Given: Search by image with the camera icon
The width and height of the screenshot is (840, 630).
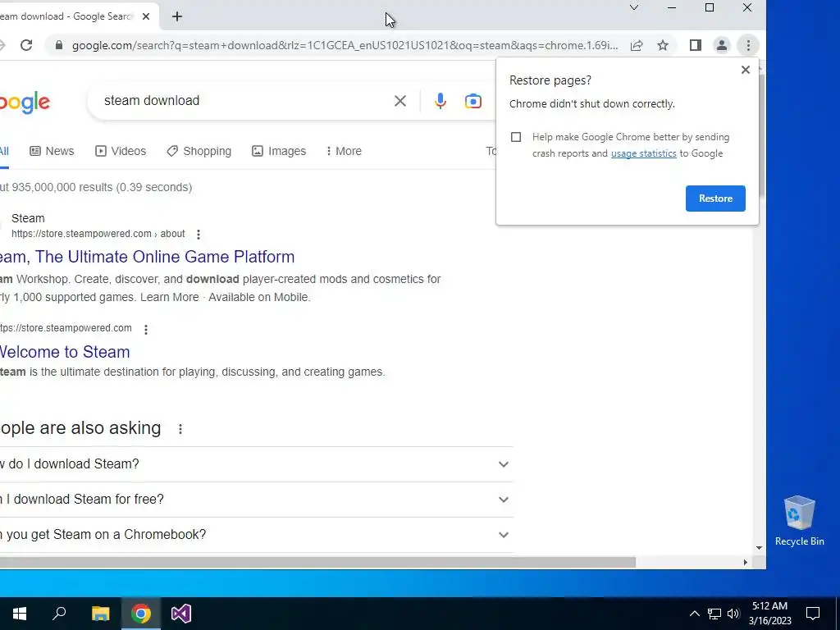Looking at the screenshot, I should [473, 101].
